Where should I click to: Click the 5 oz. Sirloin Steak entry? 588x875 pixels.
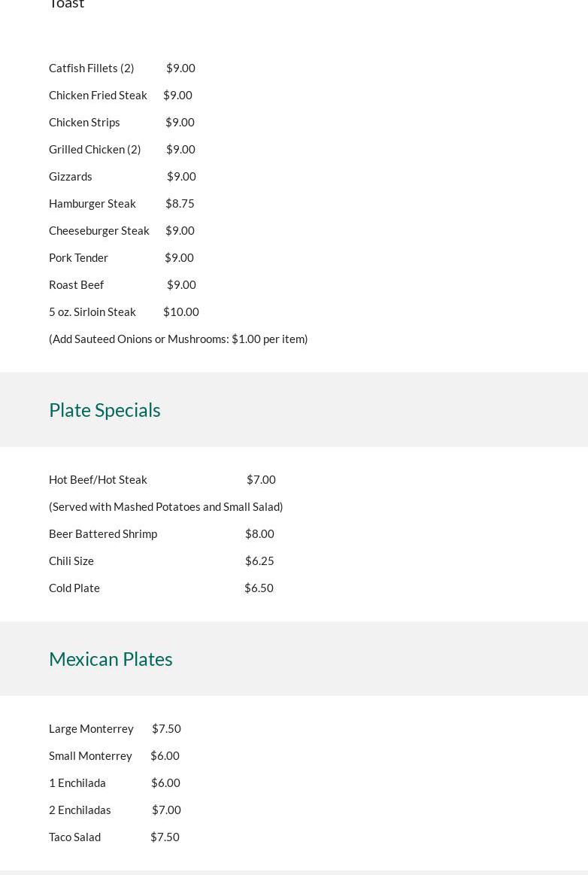92,312
